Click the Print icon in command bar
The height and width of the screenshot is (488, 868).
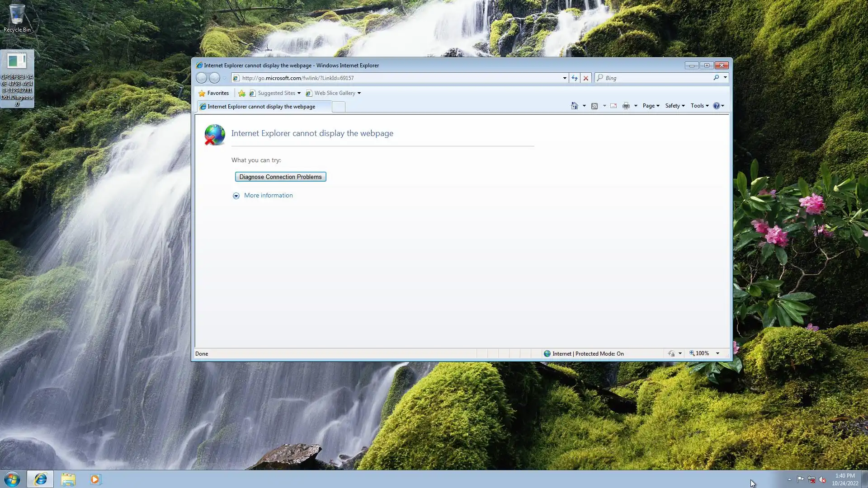(626, 106)
